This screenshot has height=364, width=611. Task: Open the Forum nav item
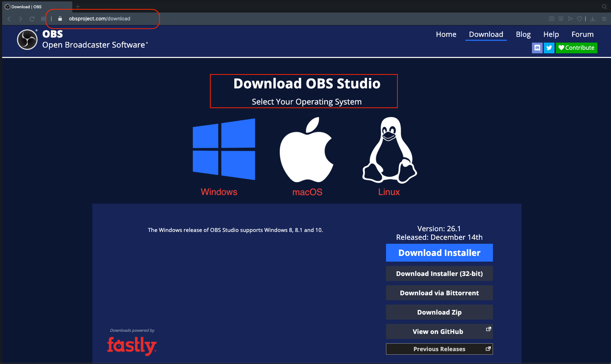[x=582, y=34]
